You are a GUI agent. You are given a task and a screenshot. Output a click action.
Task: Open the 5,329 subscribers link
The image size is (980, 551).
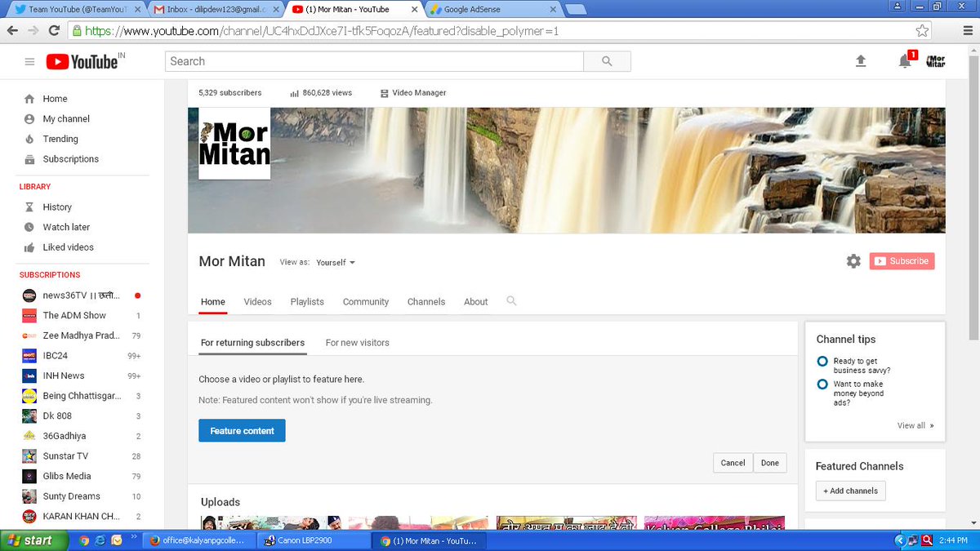(x=230, y=93)
